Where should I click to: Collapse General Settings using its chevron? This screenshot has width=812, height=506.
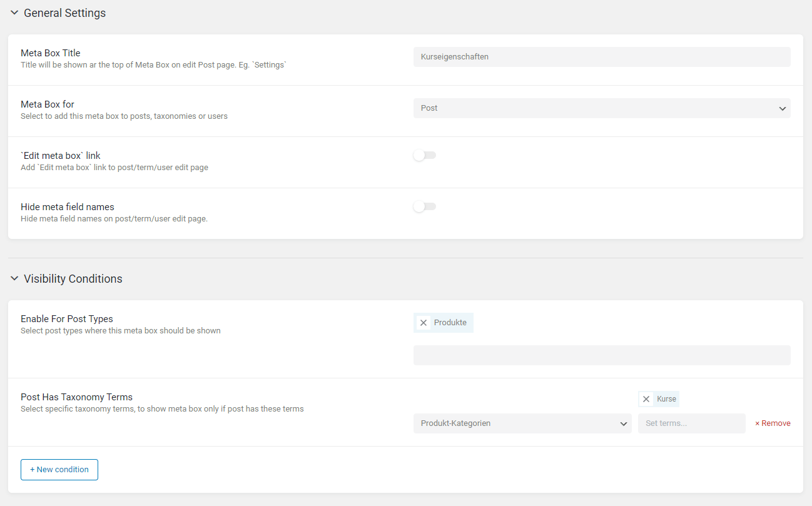coord(14,13)
